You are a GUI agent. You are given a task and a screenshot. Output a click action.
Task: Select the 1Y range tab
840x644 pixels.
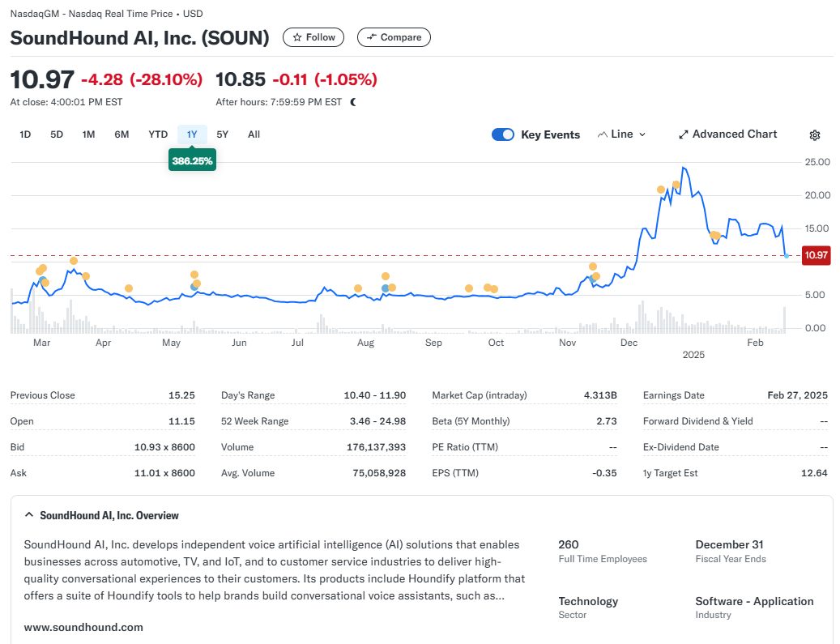(192, 134)
